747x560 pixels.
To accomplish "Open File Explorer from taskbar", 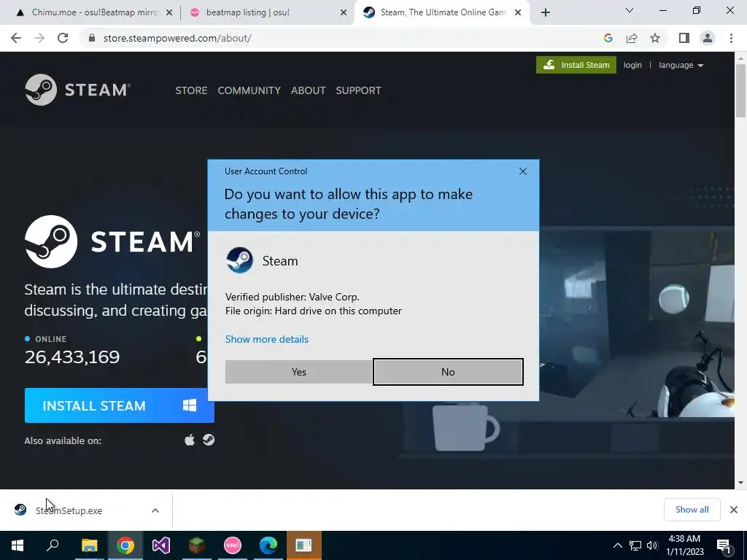I will click(89, 545).
